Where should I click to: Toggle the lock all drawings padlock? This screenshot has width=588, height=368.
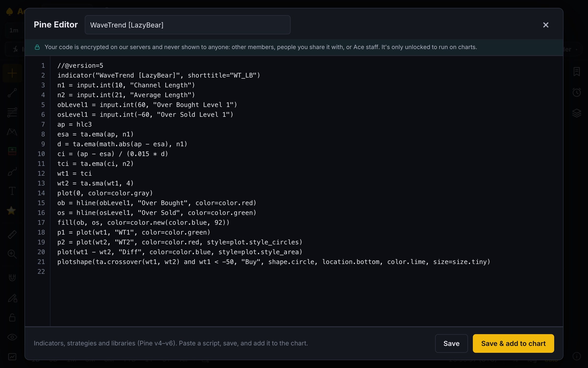point(12,317)
